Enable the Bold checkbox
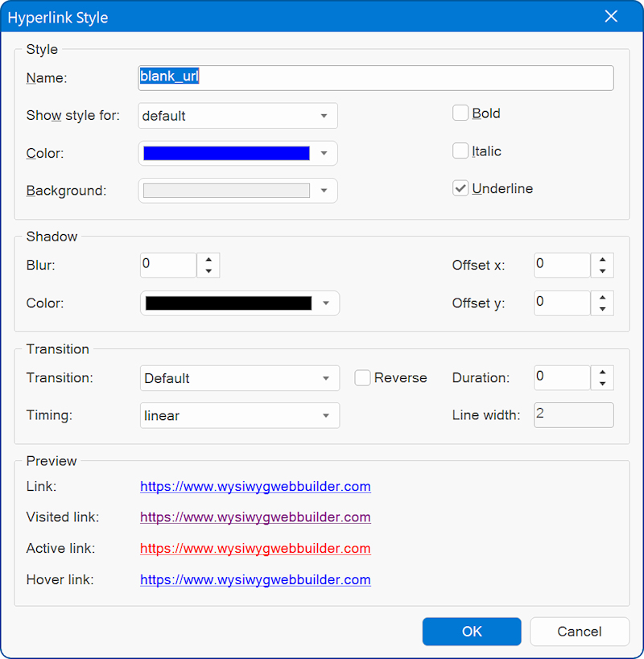 point(460,113)
